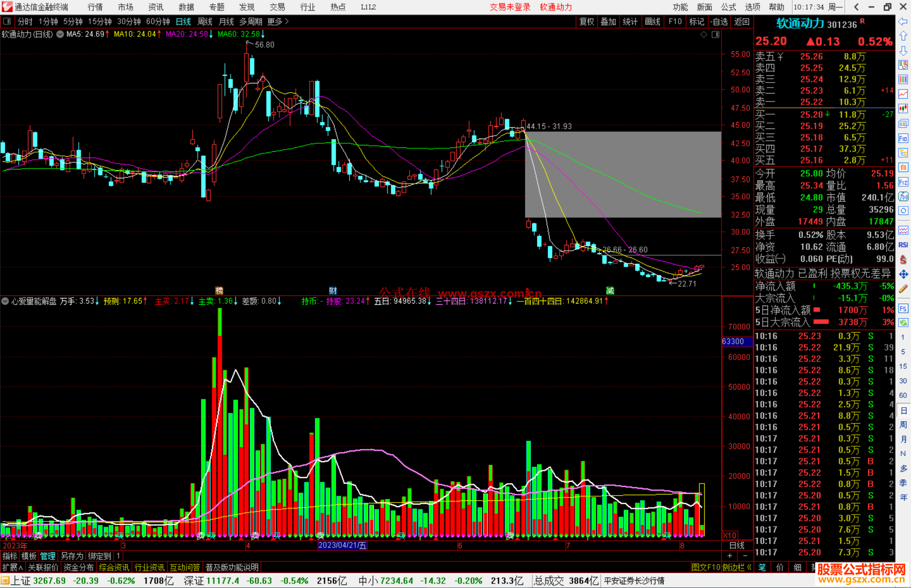Screen dimensions: 911x588
Task: Click the FS sidebar icon
Action: click(903, 308)
